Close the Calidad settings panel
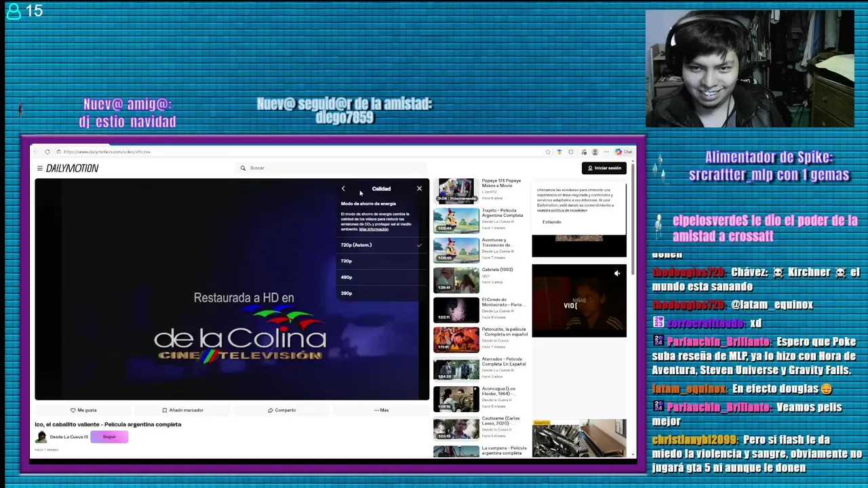 419,188
